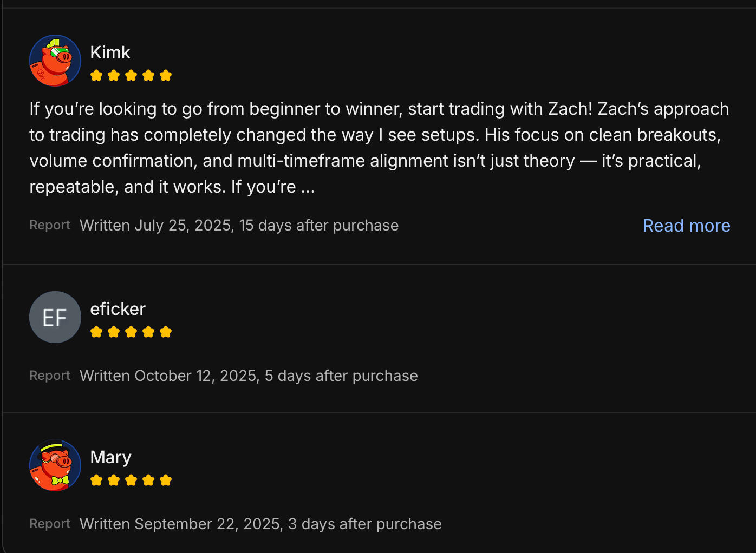This screenshot has height=553, width=756.
Task: Open the Mary username
Action: point(110,457)
